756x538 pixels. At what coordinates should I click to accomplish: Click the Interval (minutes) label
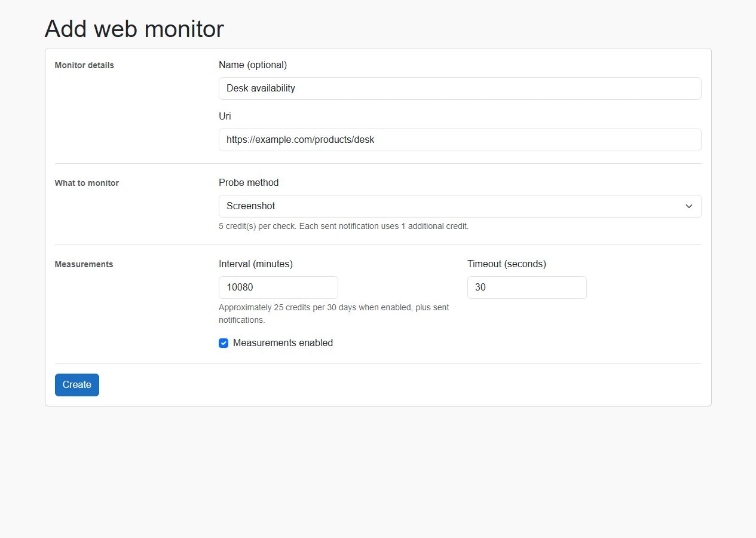256,264
